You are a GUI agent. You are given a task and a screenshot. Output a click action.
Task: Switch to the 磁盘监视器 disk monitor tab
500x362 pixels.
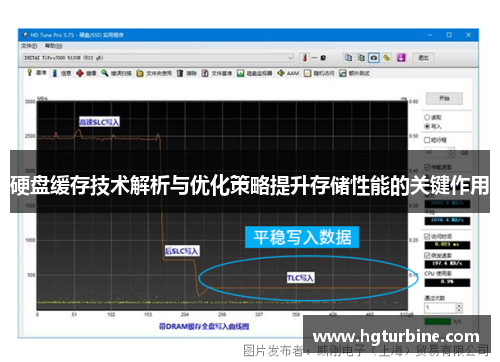(x=255, y=73)
